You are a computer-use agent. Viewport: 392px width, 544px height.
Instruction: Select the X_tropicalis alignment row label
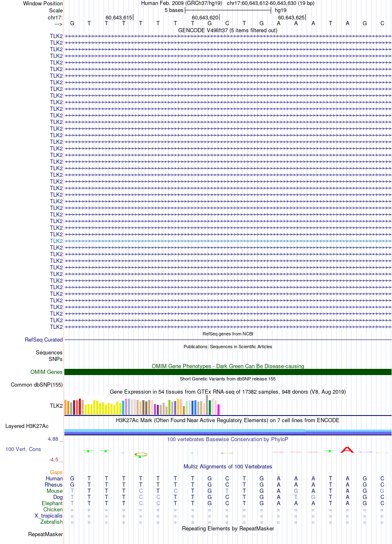coord(49,515)
